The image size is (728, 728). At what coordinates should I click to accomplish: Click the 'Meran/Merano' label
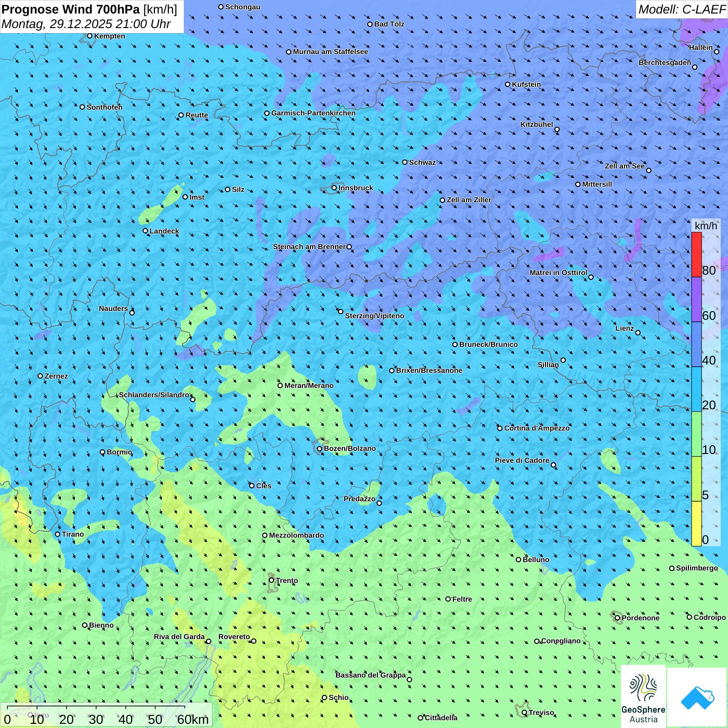[309, 385]
